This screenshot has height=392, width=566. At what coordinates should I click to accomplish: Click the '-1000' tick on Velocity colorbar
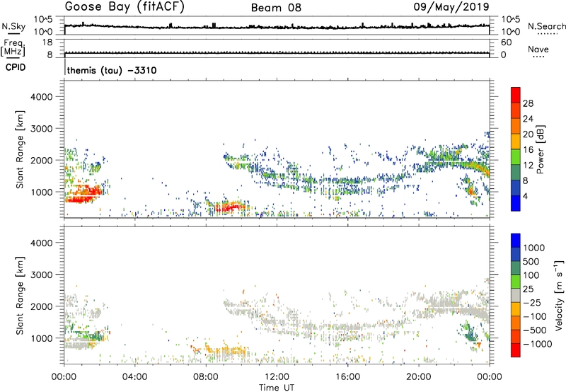pyautogui.click(x=537, y=344)
